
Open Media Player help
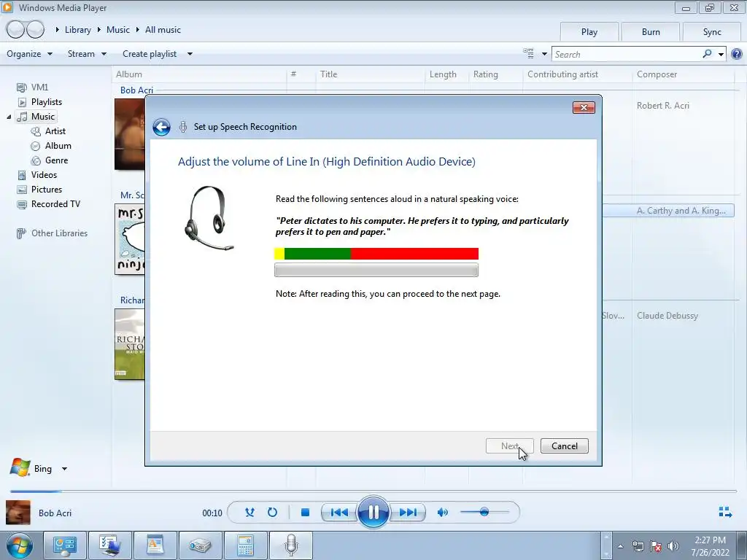(737, 54)
